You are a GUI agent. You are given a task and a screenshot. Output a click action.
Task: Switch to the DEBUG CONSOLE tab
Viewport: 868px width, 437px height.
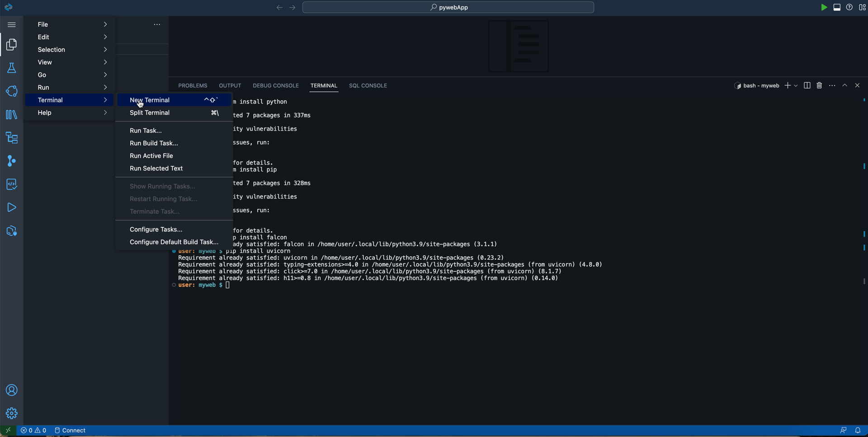pyautogui.click(x=275, y=85)
